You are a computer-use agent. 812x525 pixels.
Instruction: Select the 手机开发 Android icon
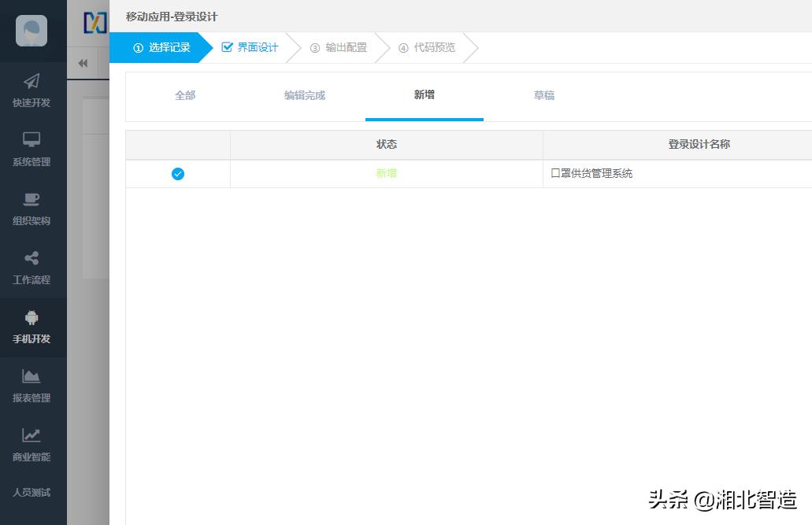pos(32,324)
